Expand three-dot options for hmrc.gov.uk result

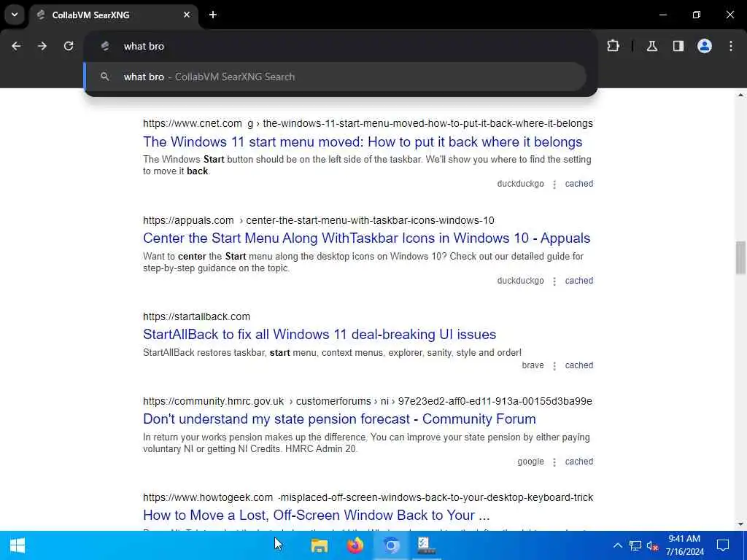pyautogui.click(x=554, y=462)
